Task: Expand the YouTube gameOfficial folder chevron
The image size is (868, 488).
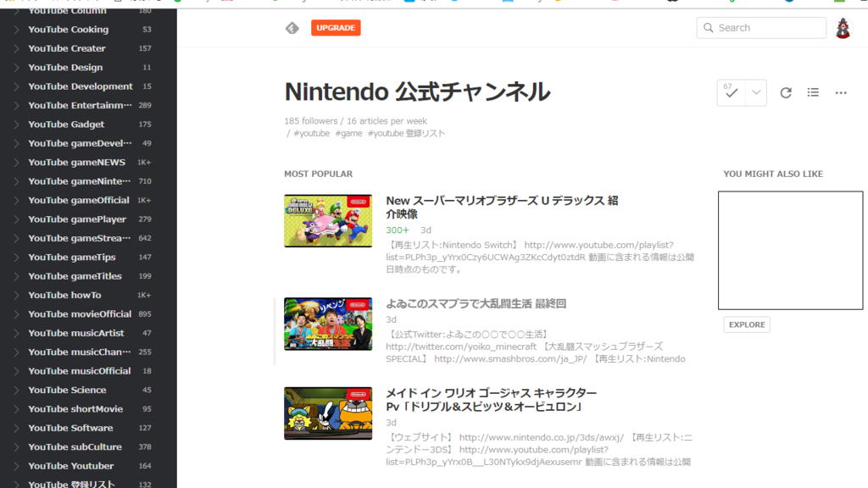Action: [x=16, y=200]
